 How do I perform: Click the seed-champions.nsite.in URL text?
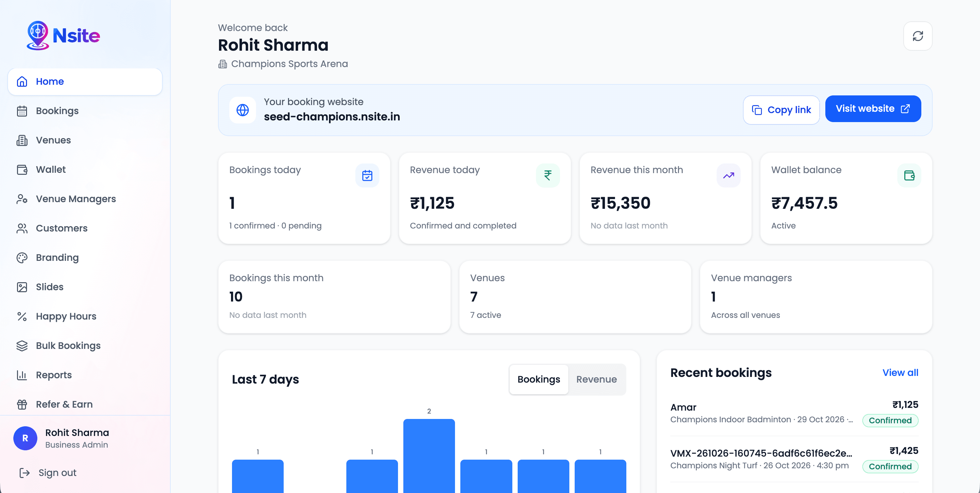pyautogui.click(x=332, y=116)
